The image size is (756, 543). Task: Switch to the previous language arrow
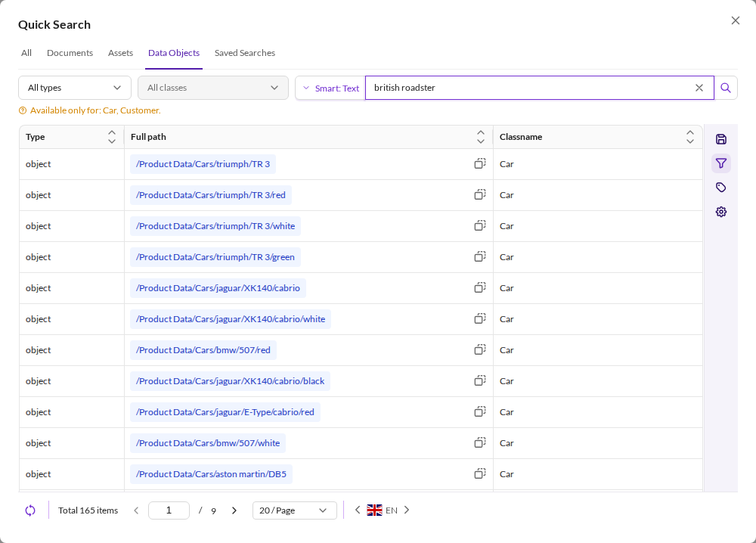[358, 510]
